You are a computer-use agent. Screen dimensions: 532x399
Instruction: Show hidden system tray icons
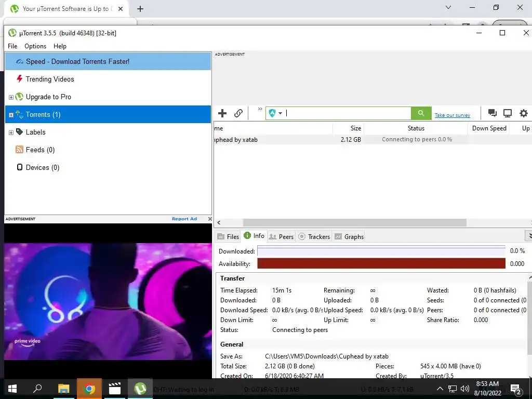[440, 389]
